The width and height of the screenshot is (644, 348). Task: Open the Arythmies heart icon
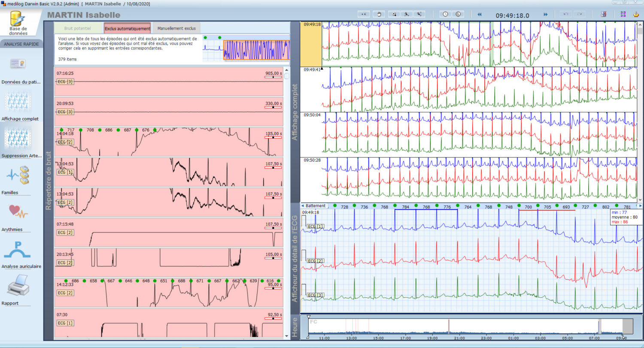click(x=18, y=212)
